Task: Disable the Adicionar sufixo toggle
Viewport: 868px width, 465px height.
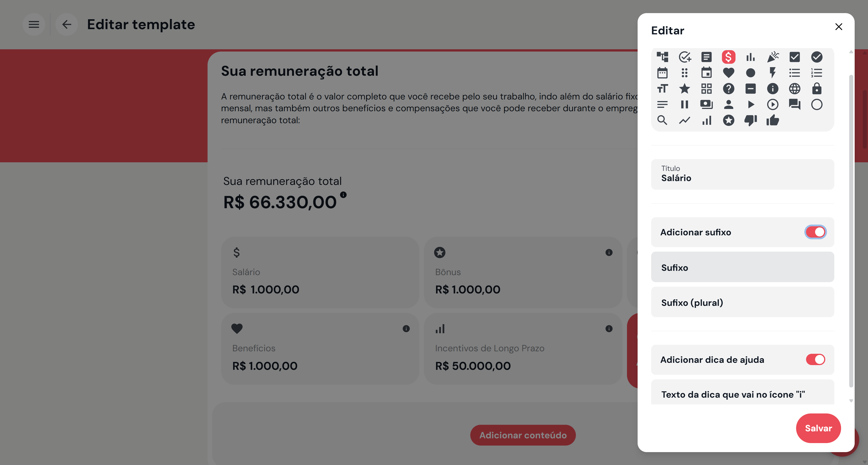Action: (x=815, y=232)
